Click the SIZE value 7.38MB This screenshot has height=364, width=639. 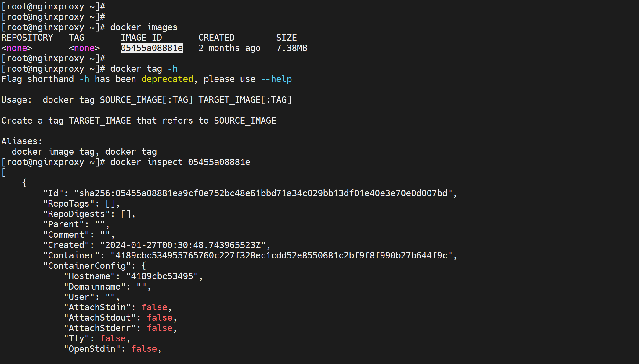pos(291,48)
